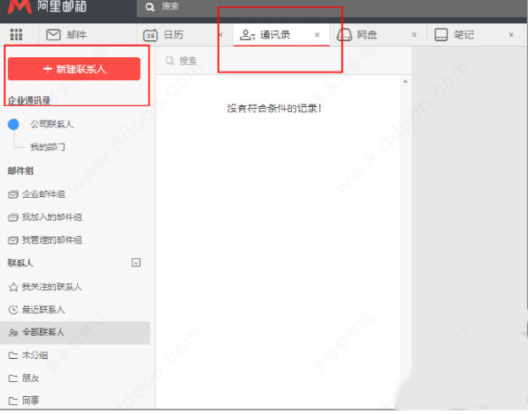Select the blue 公司联系人 node dot
The image size is (532, 414).
14,125
